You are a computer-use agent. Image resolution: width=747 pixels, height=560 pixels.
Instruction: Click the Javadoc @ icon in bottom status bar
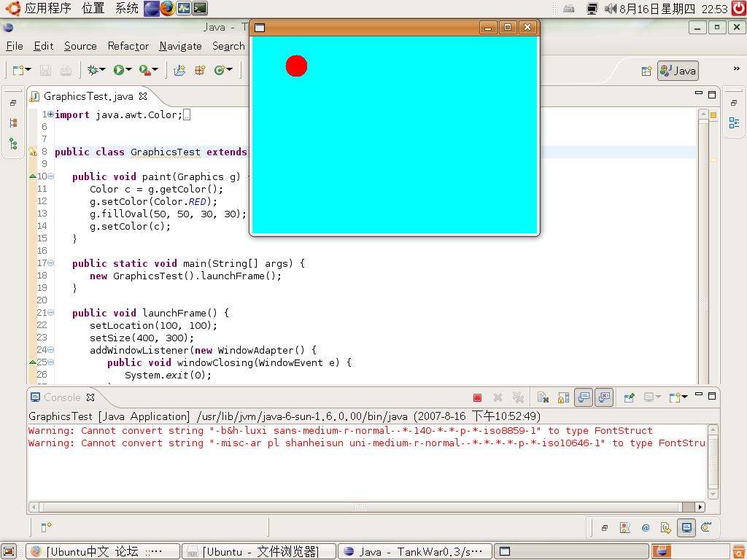pos(646,528)
